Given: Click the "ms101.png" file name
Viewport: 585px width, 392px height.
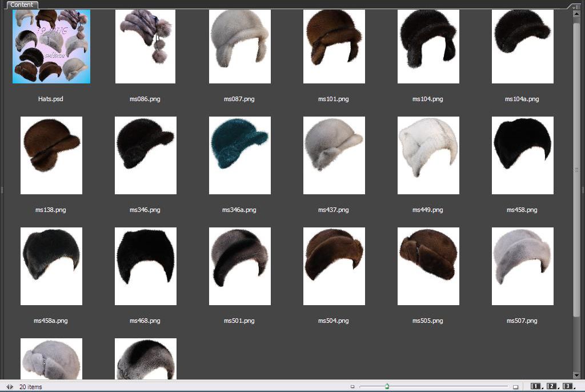Looking at the screenshot, I should click(x=334, y=99).
